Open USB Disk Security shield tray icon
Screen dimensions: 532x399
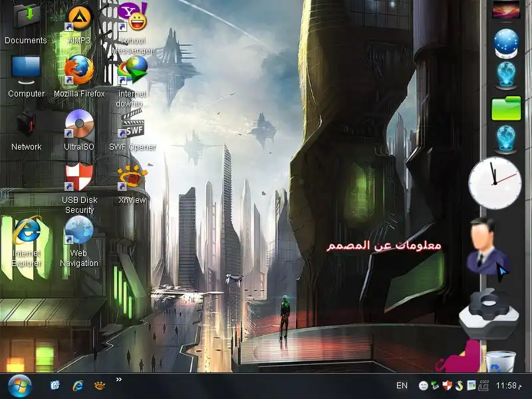click(447, 386)
